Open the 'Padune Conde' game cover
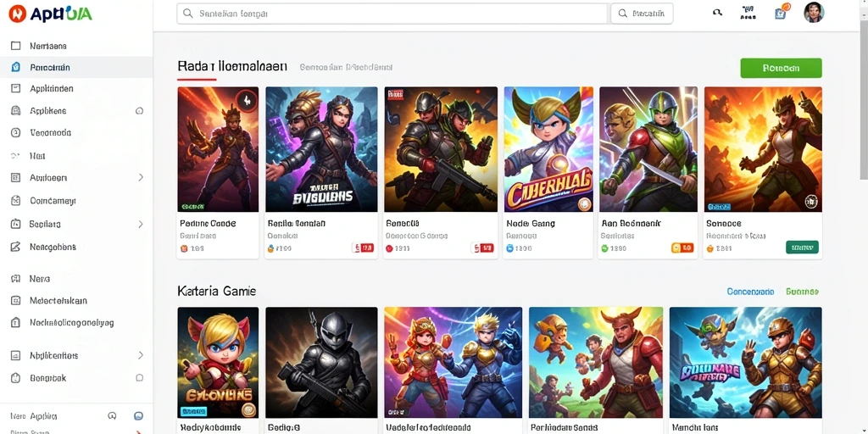Screen dimensions: 868x434 [x=218, y=149]
